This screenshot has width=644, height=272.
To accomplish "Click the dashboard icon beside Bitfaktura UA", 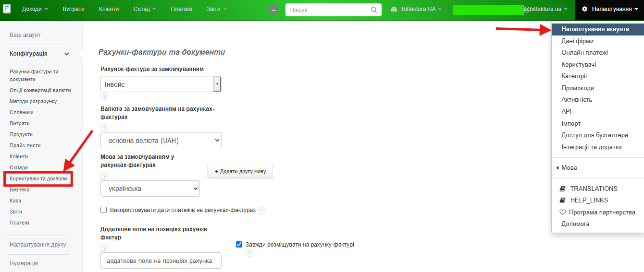I will (x=394, y=9).
